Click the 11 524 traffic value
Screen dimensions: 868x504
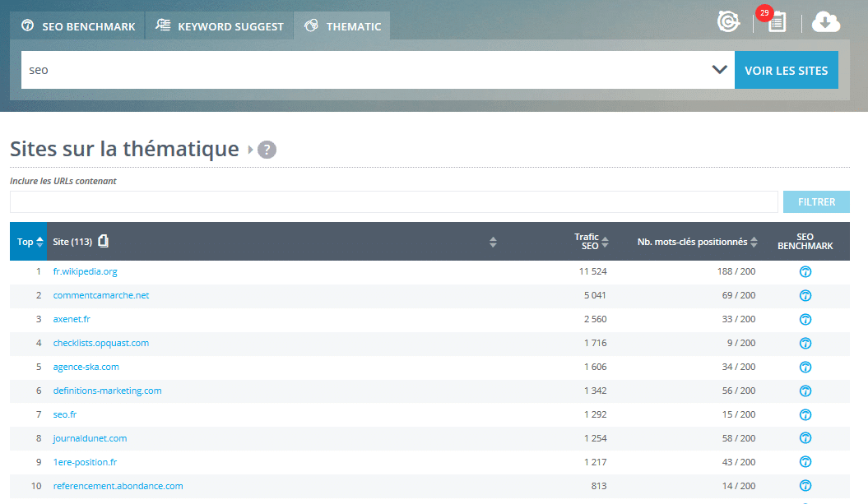[593, 271]
